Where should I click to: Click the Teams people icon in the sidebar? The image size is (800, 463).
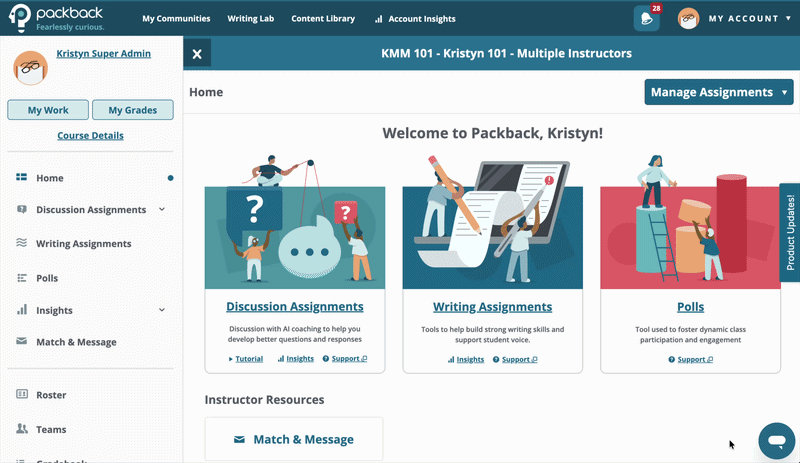point(22,428)
